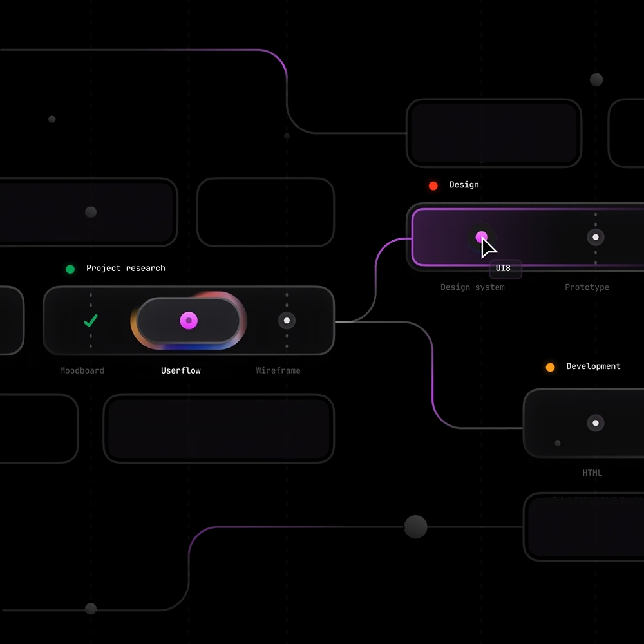Select the Userflow pink status icon

coord(188,320)
